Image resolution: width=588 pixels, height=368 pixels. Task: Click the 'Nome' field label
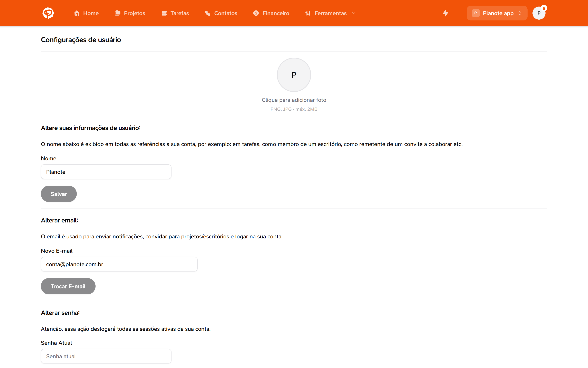click(49, 158)
